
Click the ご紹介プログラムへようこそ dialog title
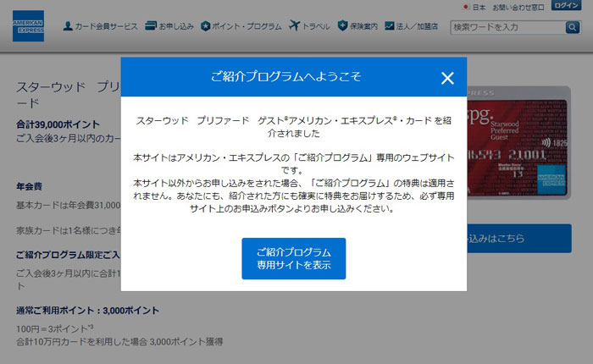(x=286, y=76)
